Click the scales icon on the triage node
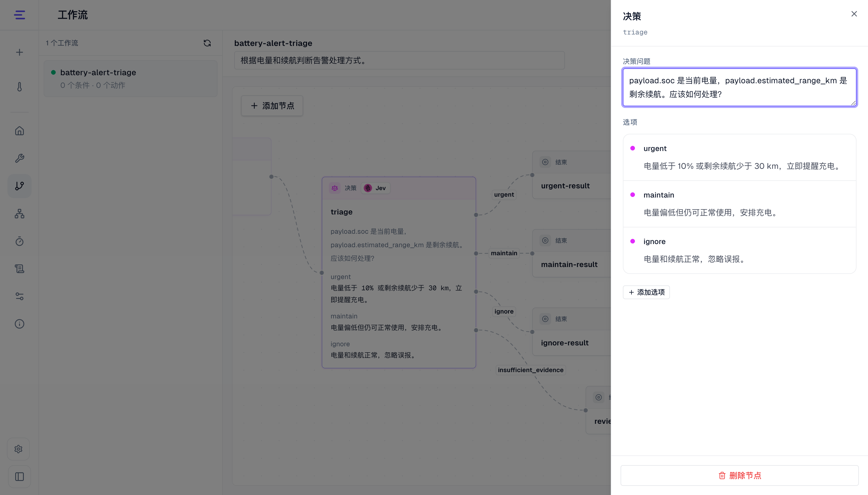This screenshot has width=868, height=495. pyautogui.click(x=335, y=188)
